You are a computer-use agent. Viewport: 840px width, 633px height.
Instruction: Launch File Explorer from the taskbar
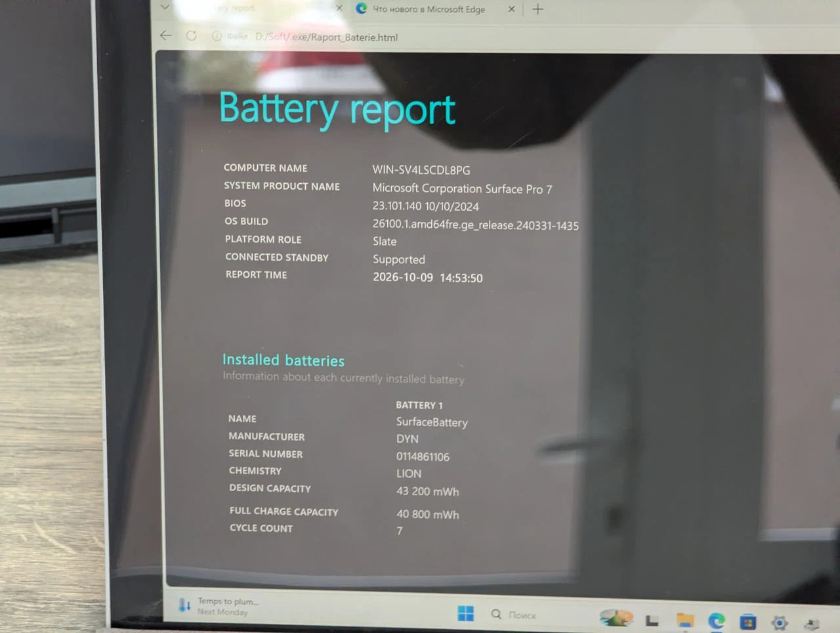(685, 620)
